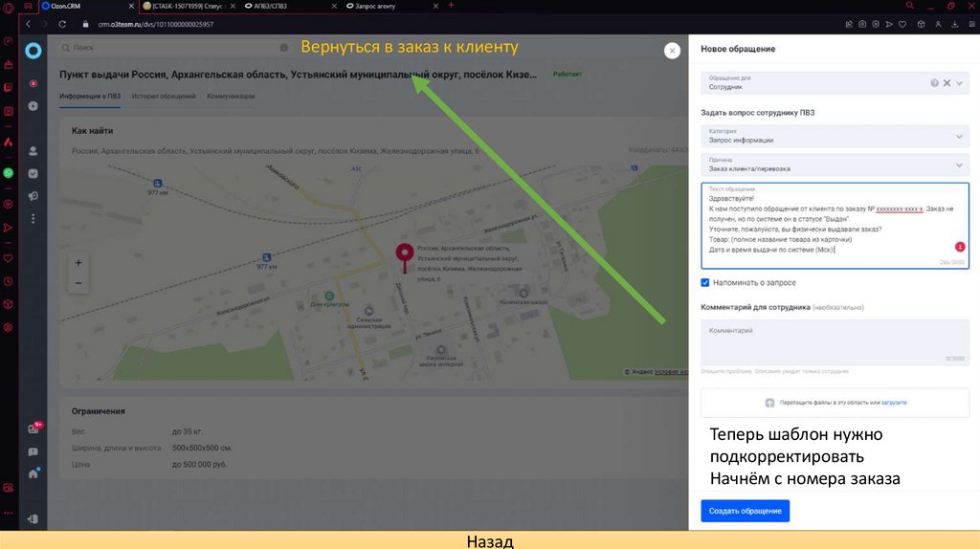The width and height of the screenshot is (980, 549).
Task: Clear the Обращение для field with X
Action: (947, 83)
